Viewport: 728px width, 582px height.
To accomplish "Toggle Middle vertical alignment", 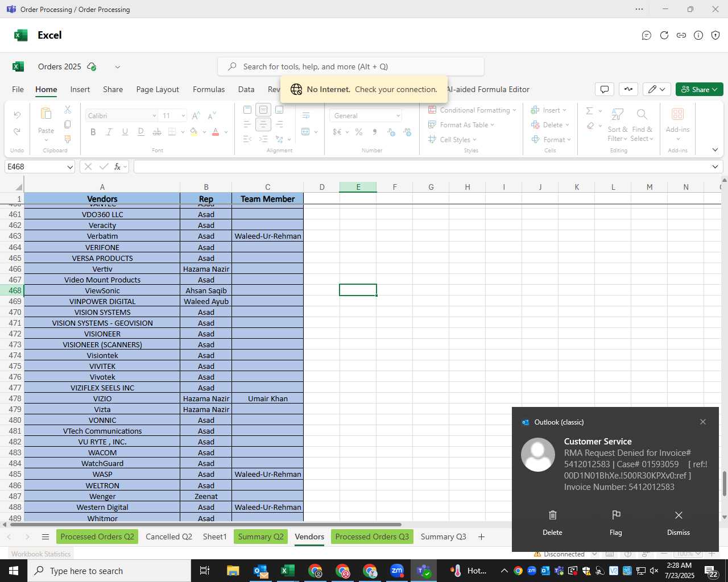I will pyautogui.click(x=263, y=110).
